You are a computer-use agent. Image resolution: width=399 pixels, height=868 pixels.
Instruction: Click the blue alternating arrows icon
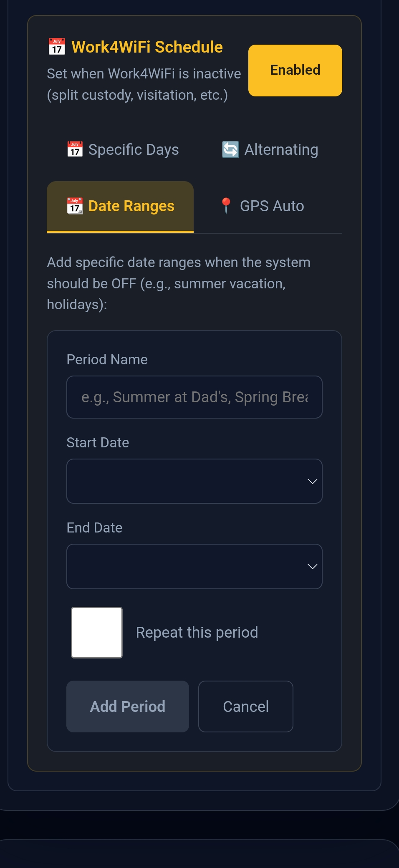tap(230, 149)
